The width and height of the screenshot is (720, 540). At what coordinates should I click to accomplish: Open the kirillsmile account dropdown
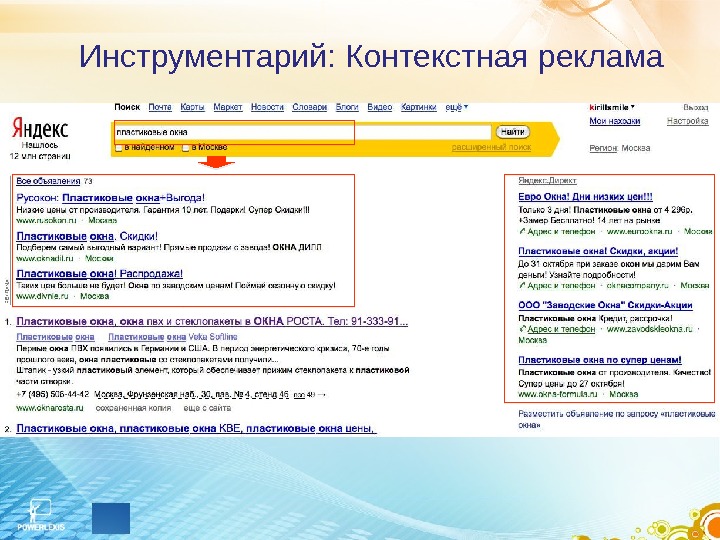[611, 107]
